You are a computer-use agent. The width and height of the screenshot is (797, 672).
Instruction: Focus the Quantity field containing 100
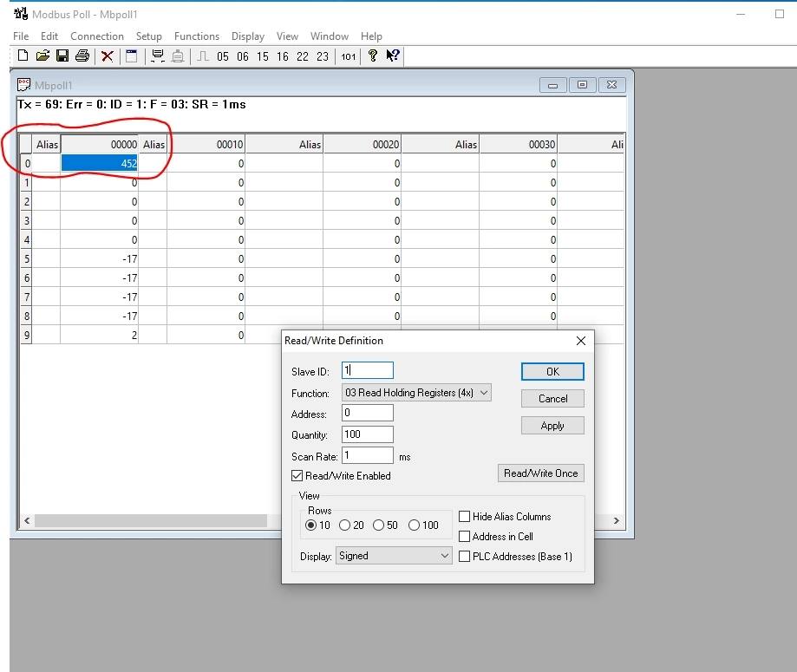tap(368, 434)
